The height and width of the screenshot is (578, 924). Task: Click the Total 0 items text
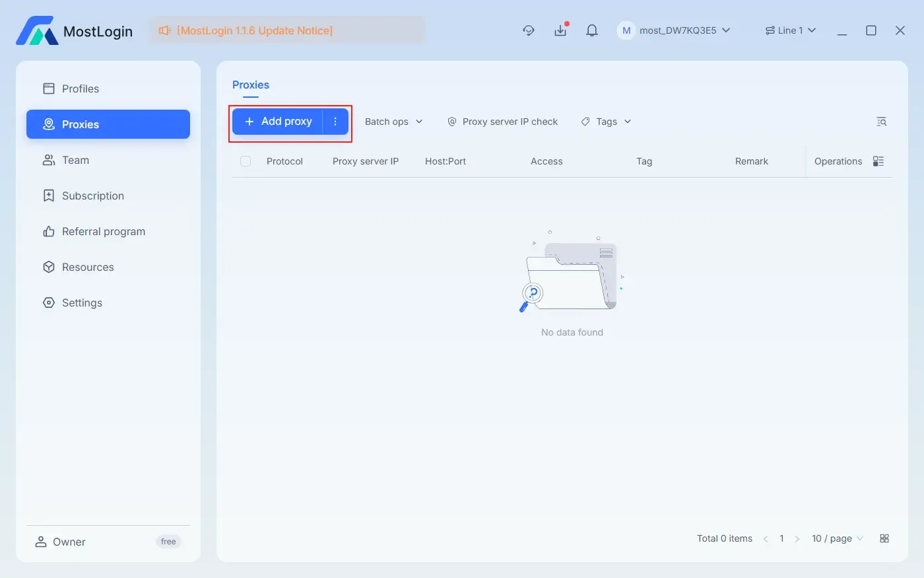pyautogui.click(x=725, y=539)
